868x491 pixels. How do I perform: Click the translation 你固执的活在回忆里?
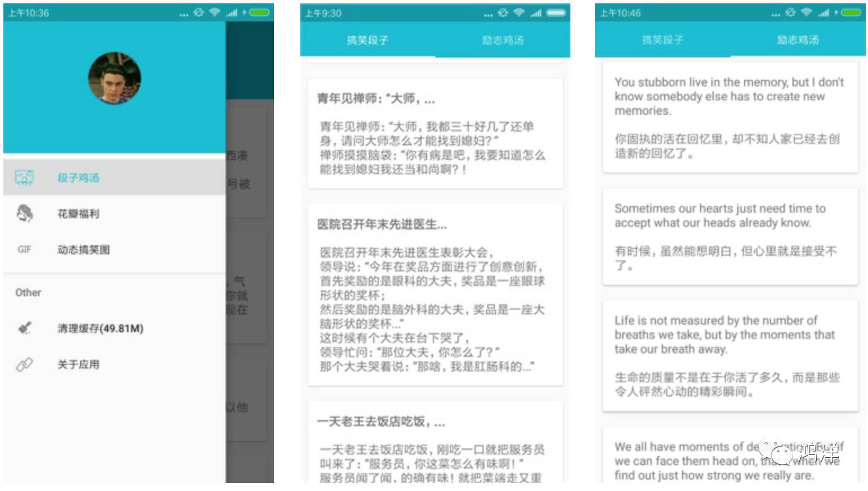pos(727,146)
